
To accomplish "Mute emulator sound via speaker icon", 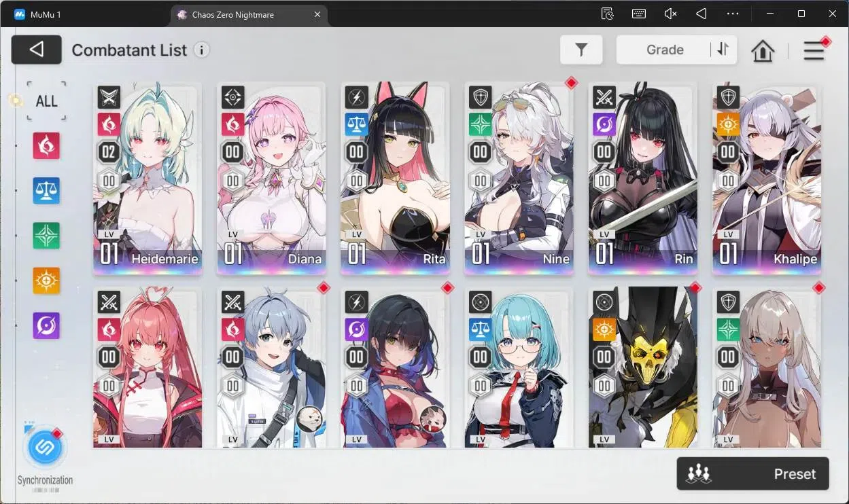I will [670, 14].
